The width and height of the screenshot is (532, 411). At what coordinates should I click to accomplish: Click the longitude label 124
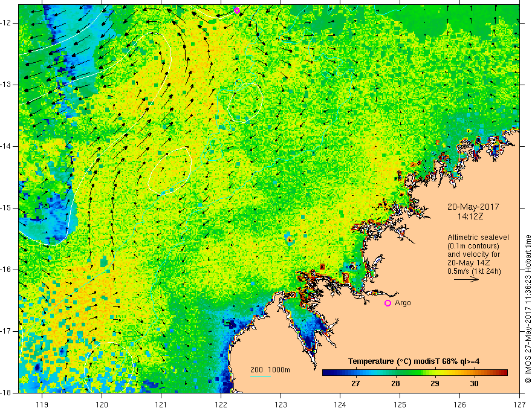click(x=340, y=405)
